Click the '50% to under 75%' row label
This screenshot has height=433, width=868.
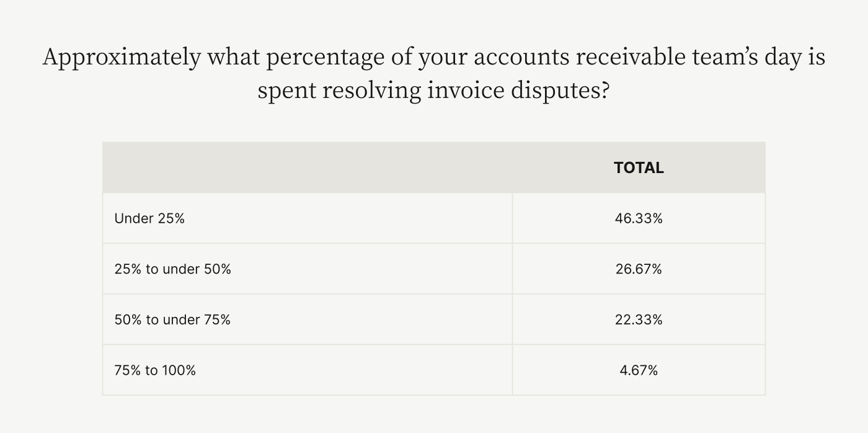point(172,319)
